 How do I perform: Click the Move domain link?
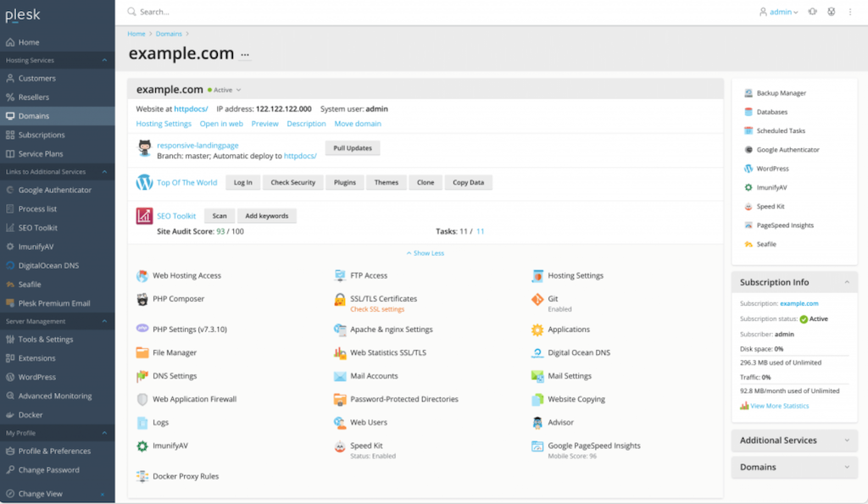(358, 124)
